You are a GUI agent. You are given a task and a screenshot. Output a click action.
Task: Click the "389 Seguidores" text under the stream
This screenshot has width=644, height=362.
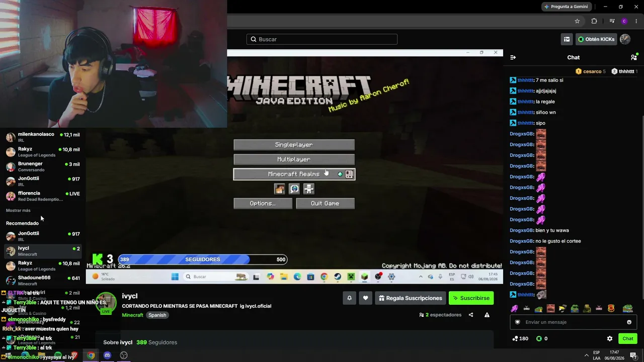(x=156, y=342)
